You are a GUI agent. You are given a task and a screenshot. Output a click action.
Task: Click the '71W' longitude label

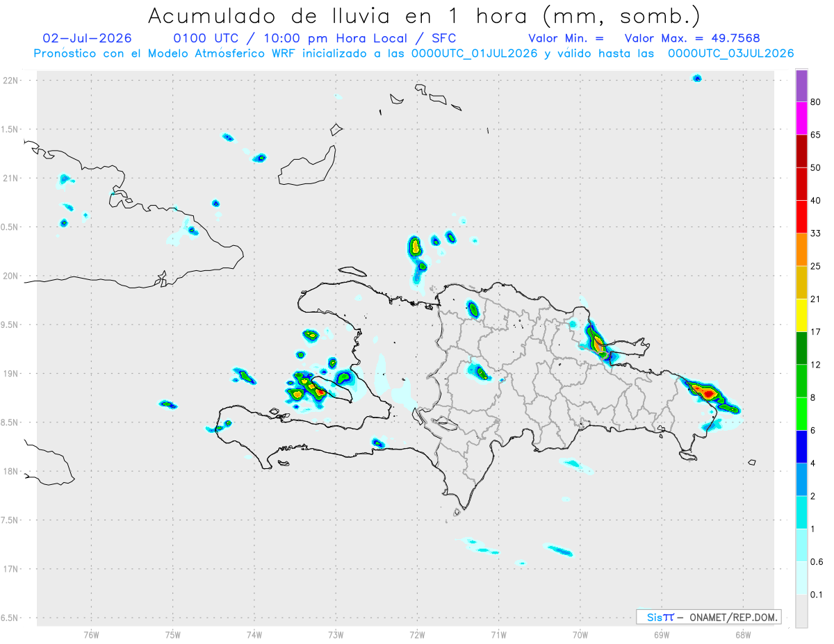pos(498,634)
